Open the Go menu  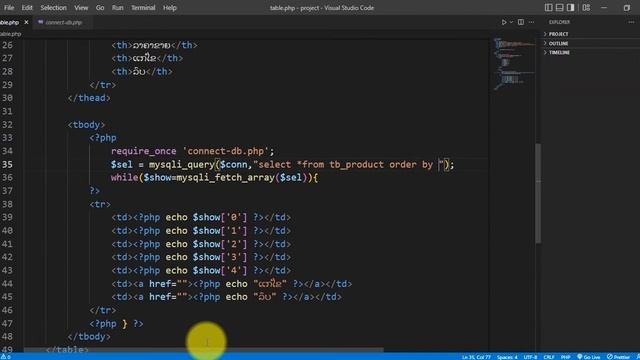tap(100, 7)
